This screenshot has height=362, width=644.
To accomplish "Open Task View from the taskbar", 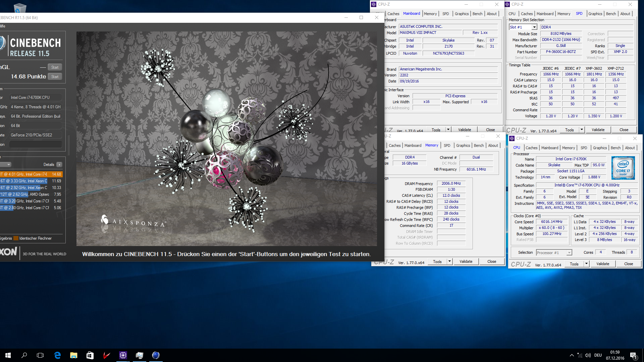I will click(x=40, y=355).
